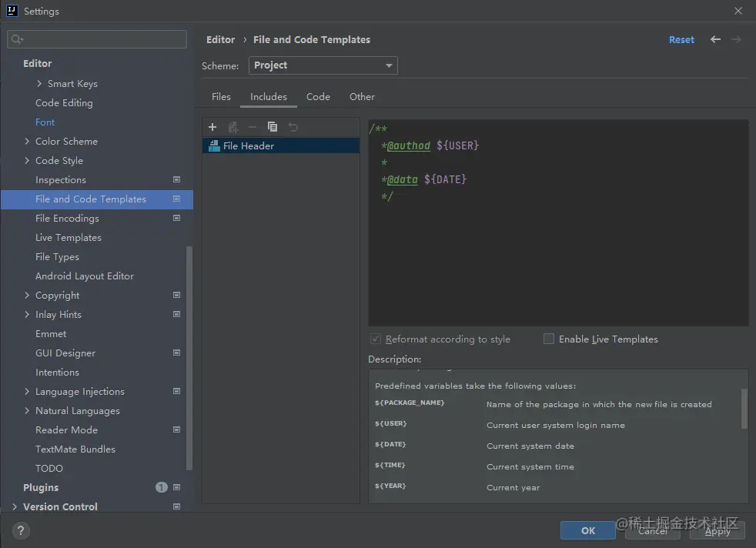Click project-level icon beside Inlay Hints
Viewport: 756px width, 548px height.
click(176, 314)
